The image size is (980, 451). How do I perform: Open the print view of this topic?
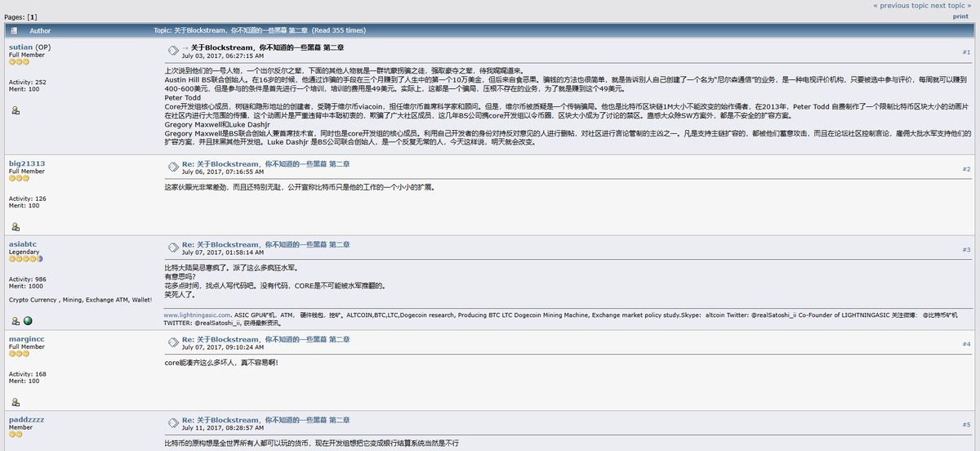click(x=960, y=16)
